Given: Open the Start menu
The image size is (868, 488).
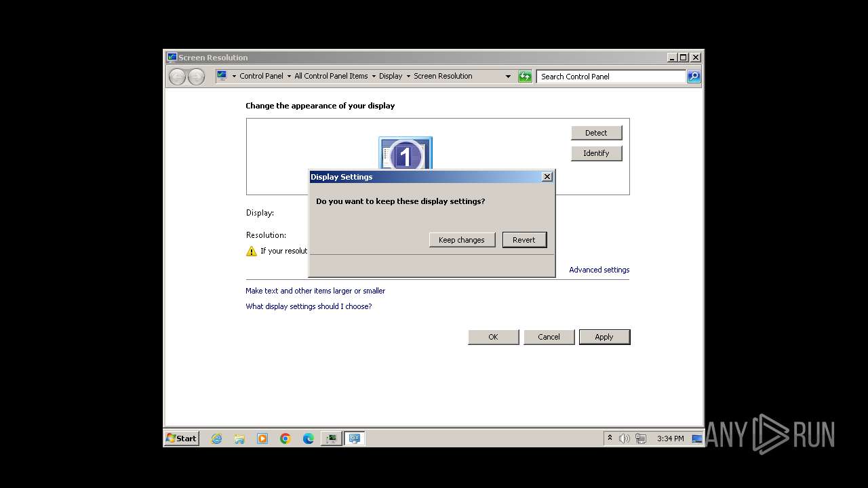Looking at the screenshot, I should pos(182,439).
